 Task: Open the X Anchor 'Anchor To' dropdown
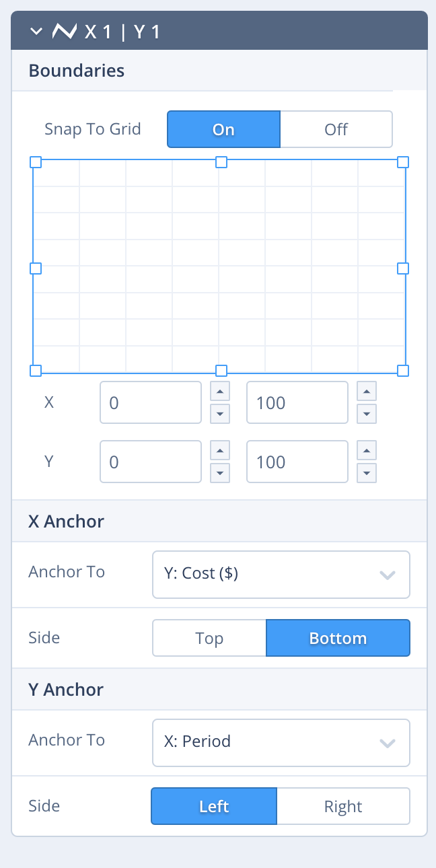(x=281, y=575)
